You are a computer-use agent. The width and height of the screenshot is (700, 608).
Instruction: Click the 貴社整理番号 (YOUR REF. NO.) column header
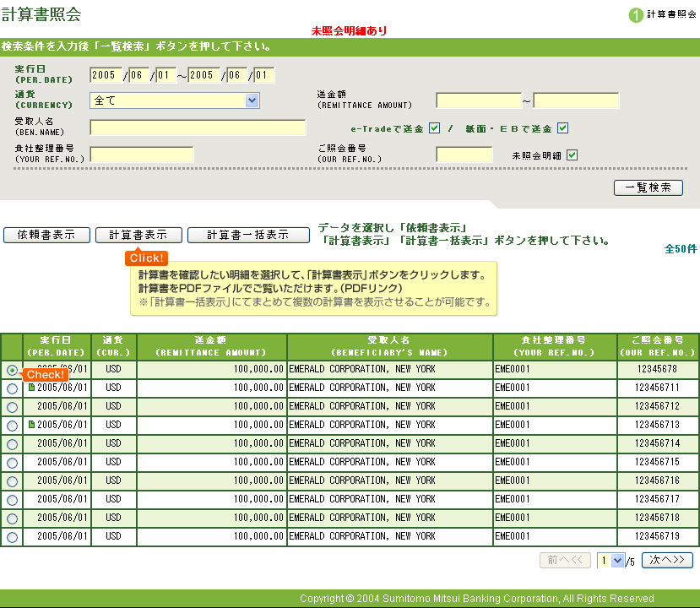pyautogui.click(x=555, y=346)
